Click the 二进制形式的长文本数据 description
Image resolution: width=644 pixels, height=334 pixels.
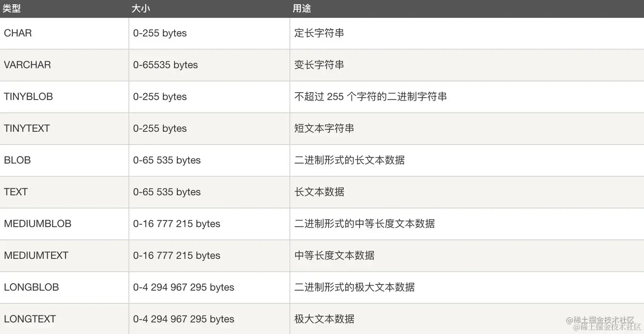click(349, 160)
